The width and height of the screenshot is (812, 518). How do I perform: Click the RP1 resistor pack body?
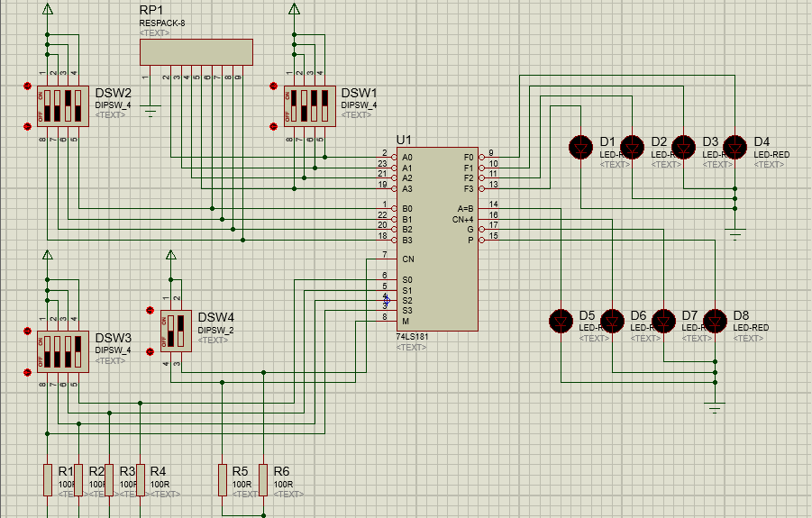pyautogui.click(x=196, y=52)
